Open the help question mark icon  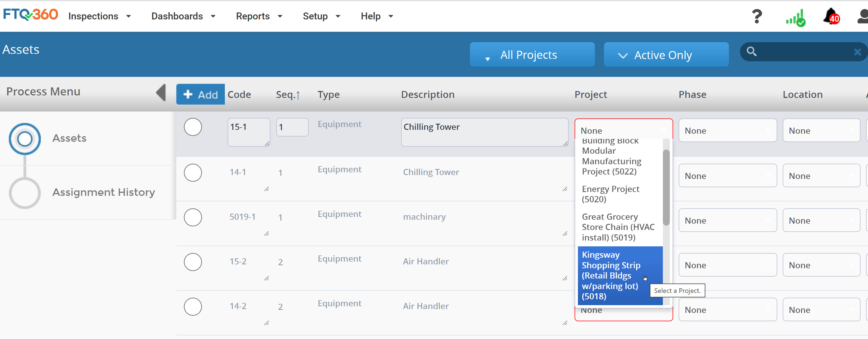coord(757,16)
